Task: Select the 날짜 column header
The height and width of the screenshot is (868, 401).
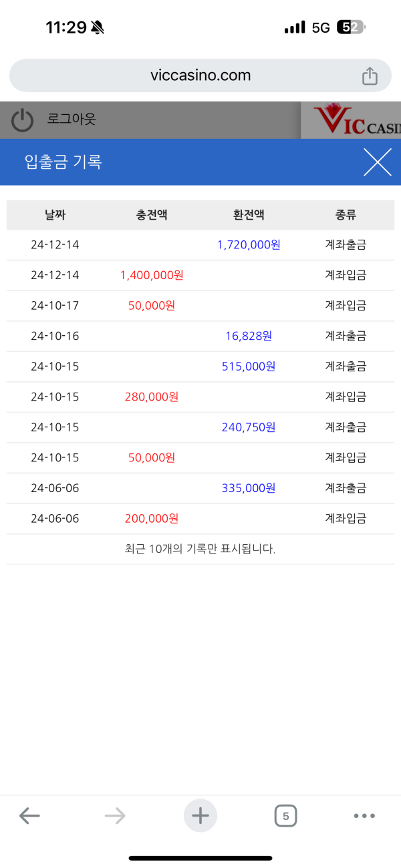Action: coord(55,215)
